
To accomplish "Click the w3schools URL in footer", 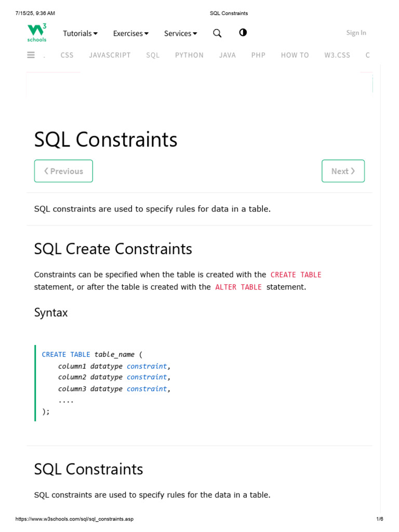I will (74, 519).
